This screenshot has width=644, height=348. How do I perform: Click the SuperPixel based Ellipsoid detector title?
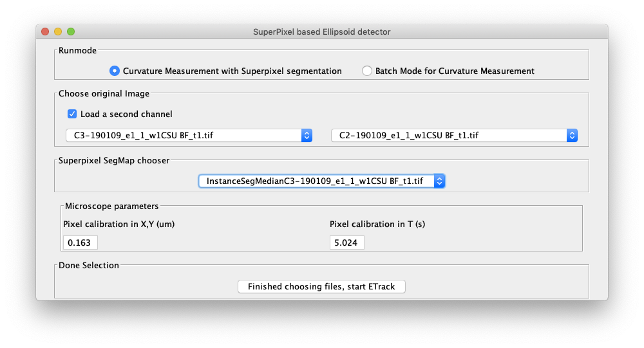[x=321, y=32]
